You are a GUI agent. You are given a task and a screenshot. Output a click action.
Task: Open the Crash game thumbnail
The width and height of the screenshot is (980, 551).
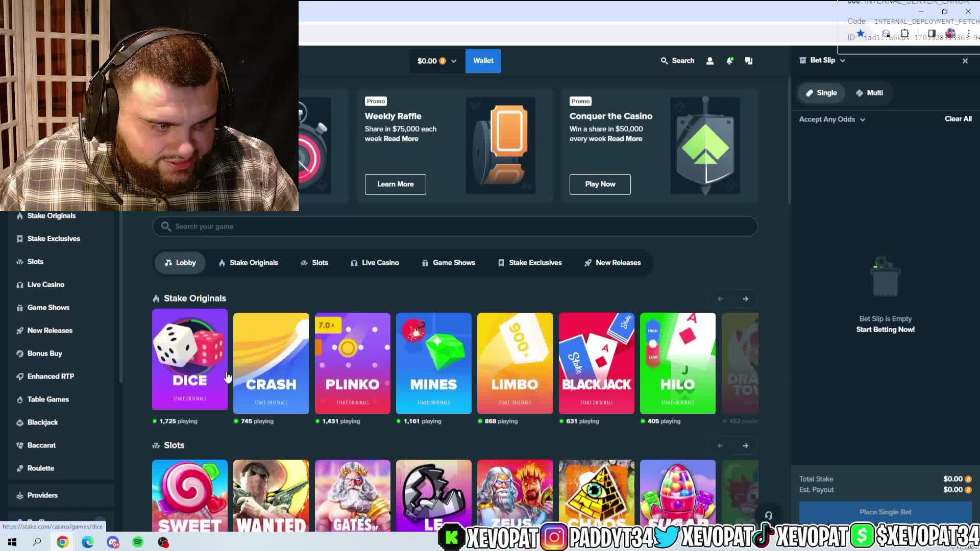coord(271,363)
